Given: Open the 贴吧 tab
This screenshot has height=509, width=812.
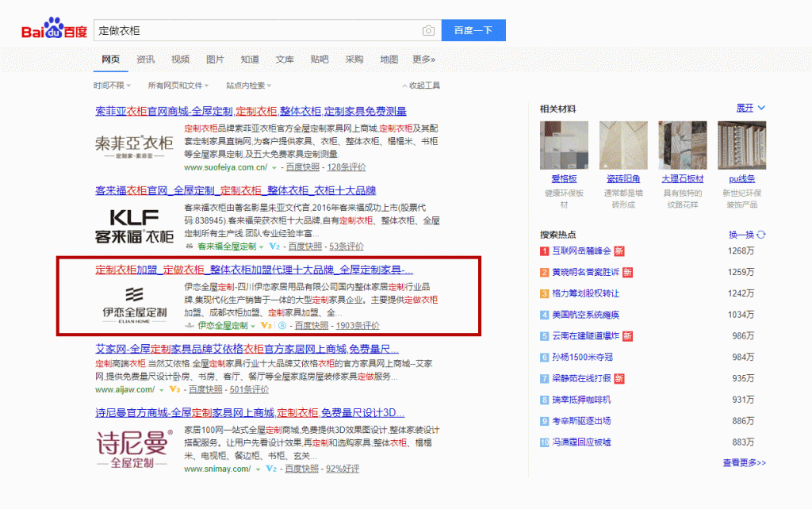Looking at the screenshot, I should pos(320,59).
